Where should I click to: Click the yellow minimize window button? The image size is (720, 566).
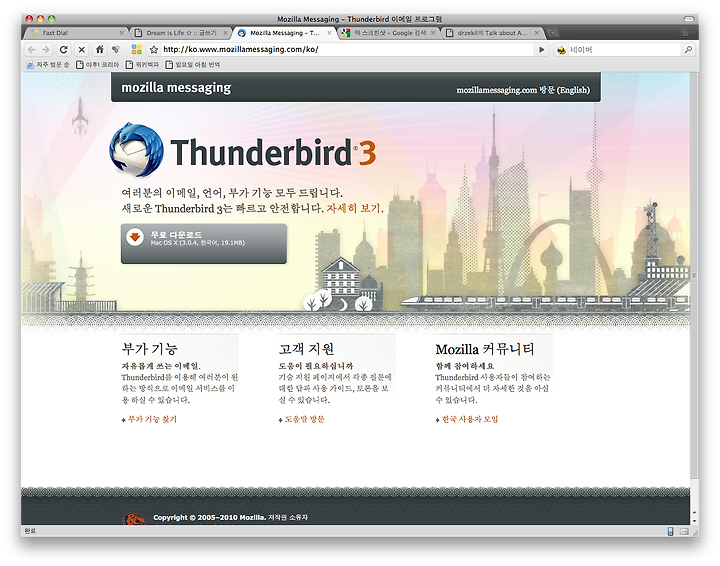pyautogui.click(x=40, y=19)
